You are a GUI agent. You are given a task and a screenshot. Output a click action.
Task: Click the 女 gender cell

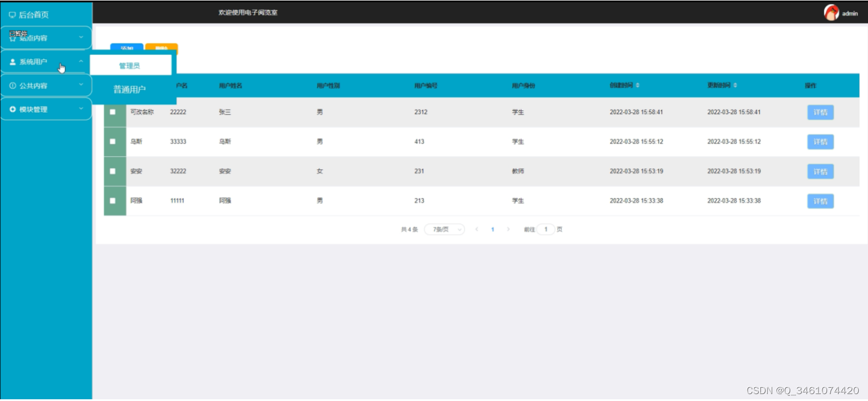coord(319,171)
